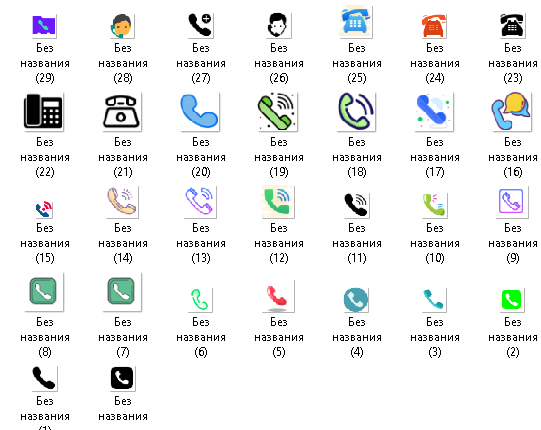Click the teal slim handset icon (3)
Screen dimensions: 541x430
pos(434,300)
